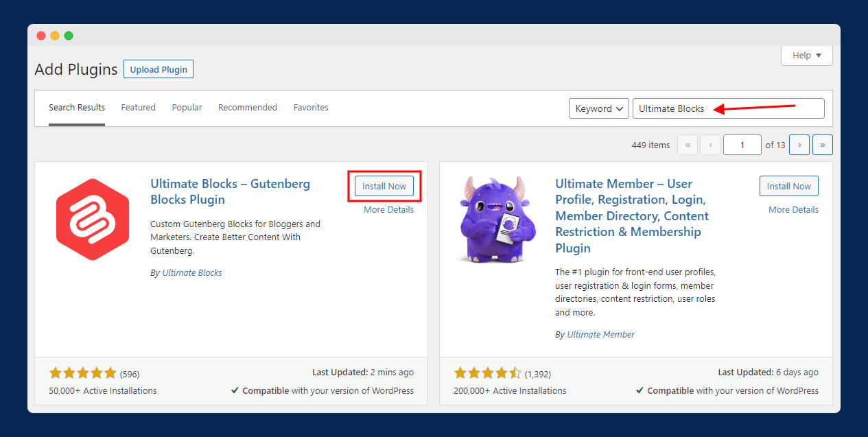Click Ultimate Member compatibility notice

coord(727,391)
